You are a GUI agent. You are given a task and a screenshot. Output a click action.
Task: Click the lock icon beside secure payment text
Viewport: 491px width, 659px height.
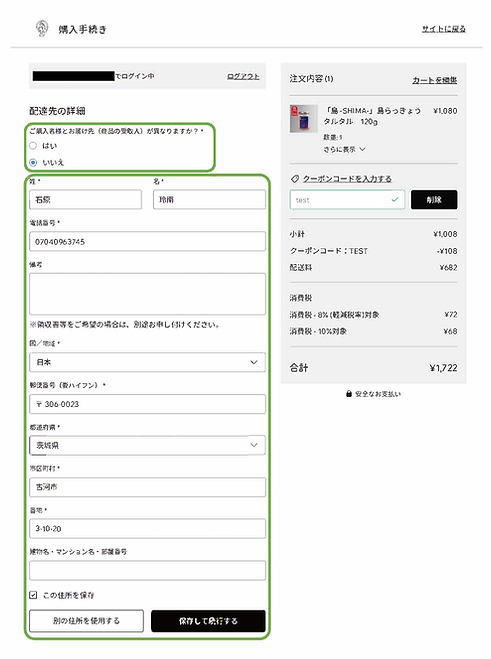[x=348, y=394]
